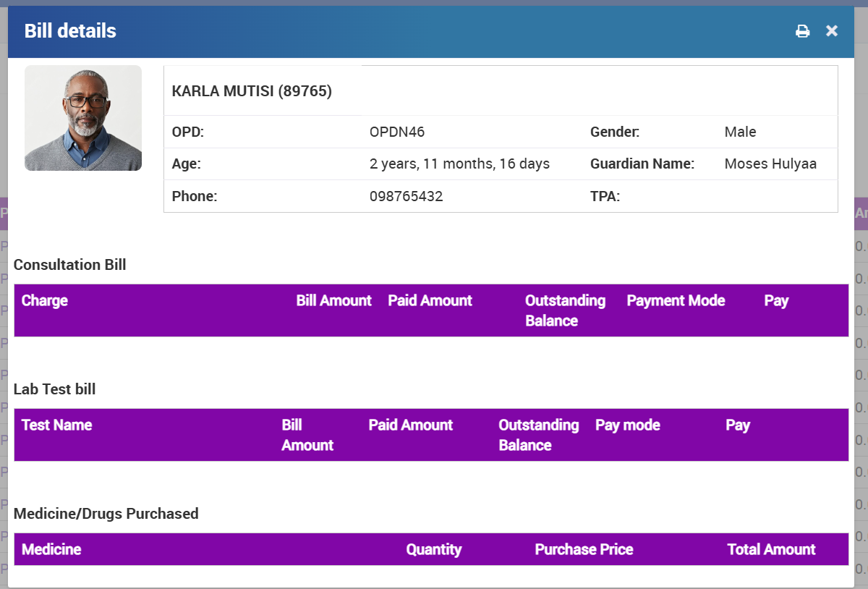
Task: Click the Medicine/Drugs Purchased section heading
Action: pos(106,514)
